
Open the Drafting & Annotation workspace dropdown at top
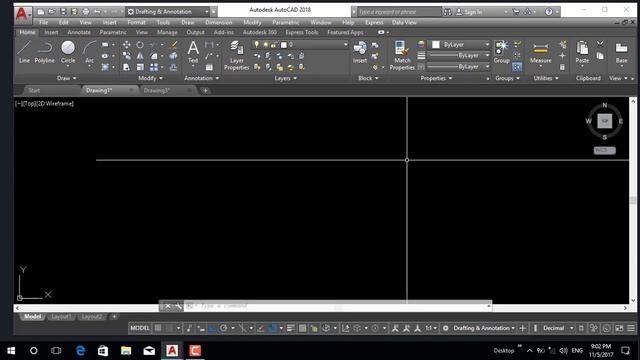coord(168,12)
